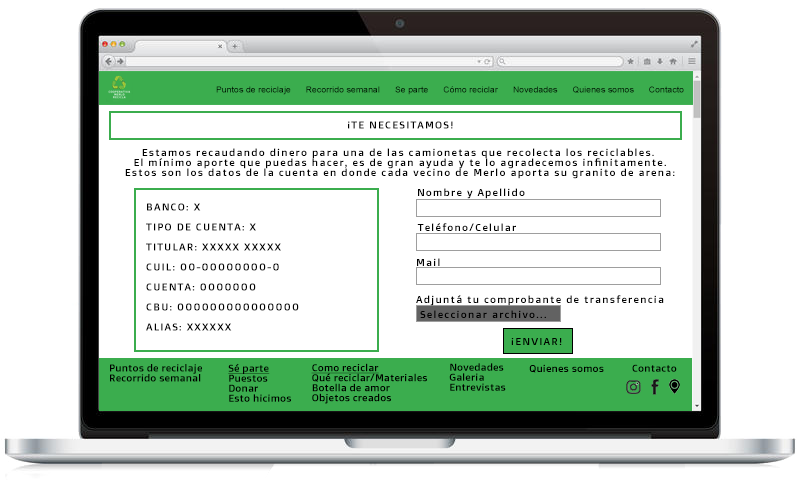Open the browser home page icon
The width and height of the screenshot is (800, 487).
(x=673, y=62)
